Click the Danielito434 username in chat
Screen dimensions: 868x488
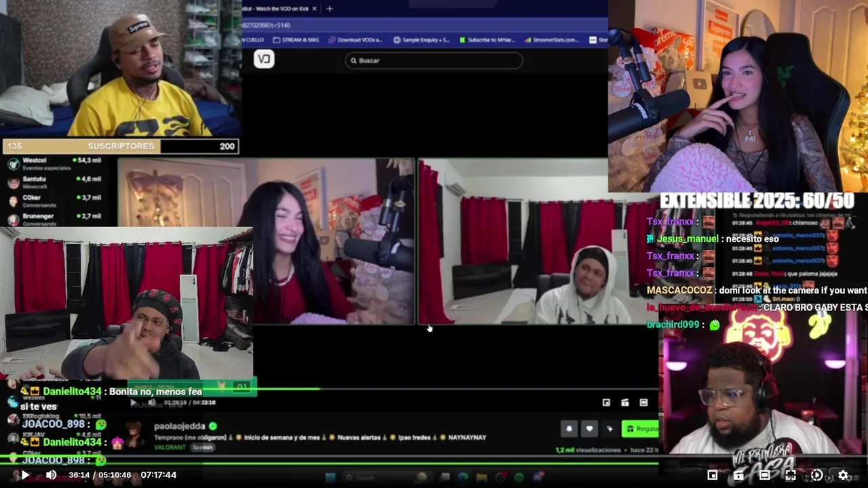72,392
